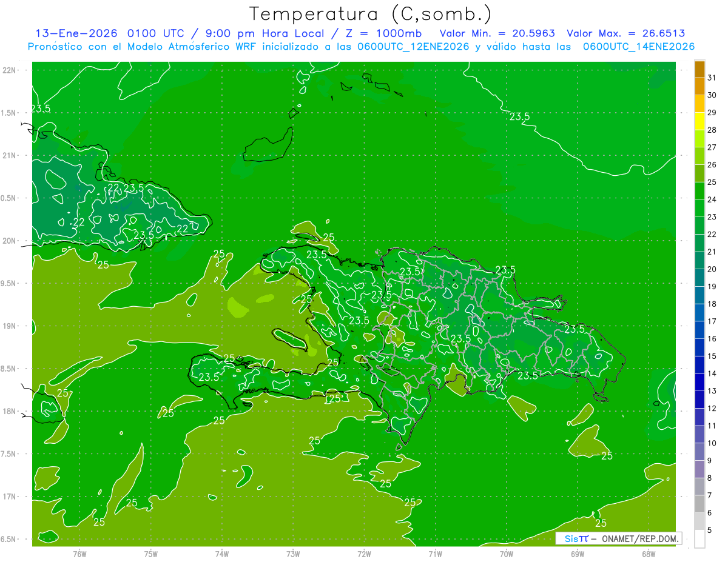
Task: Click the '8' value on the color scale
Action: coord(710,478)
